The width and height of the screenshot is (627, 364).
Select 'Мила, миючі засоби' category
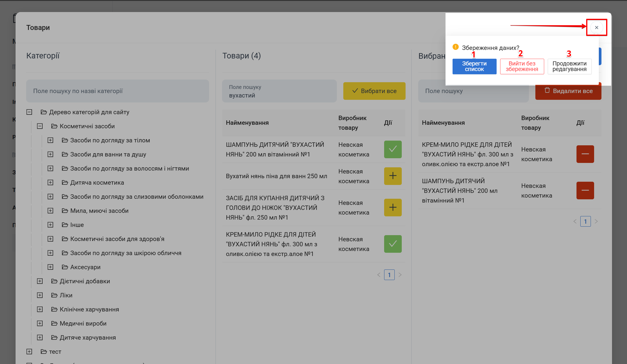point(99,211)
